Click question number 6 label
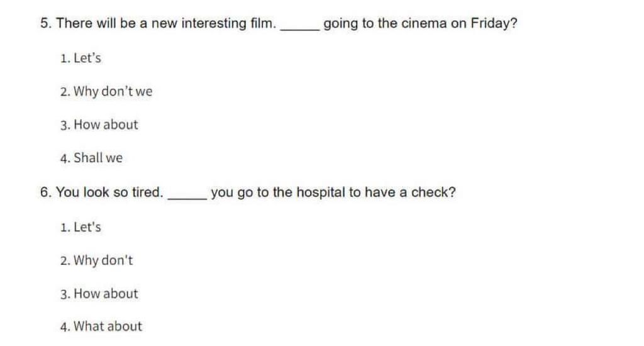Viewport: 644px width, 346px height. [46, 192]
